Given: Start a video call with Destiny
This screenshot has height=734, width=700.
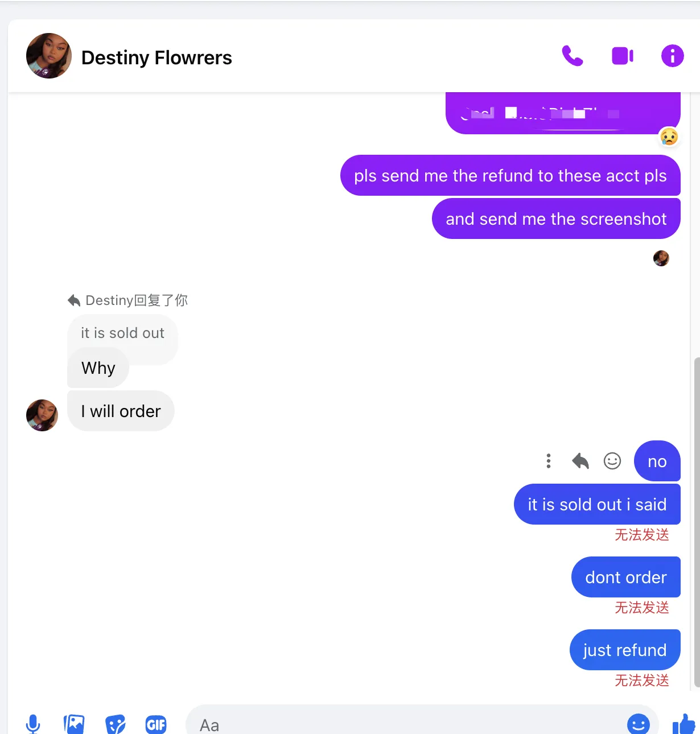Looking at the screenshot, I should (x=623, y=56).
